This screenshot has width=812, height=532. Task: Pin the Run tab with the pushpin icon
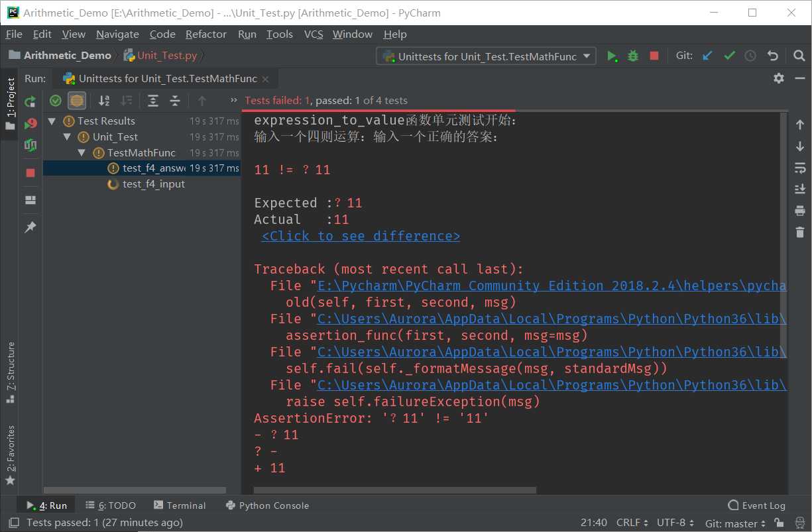[x=30, y=227]
